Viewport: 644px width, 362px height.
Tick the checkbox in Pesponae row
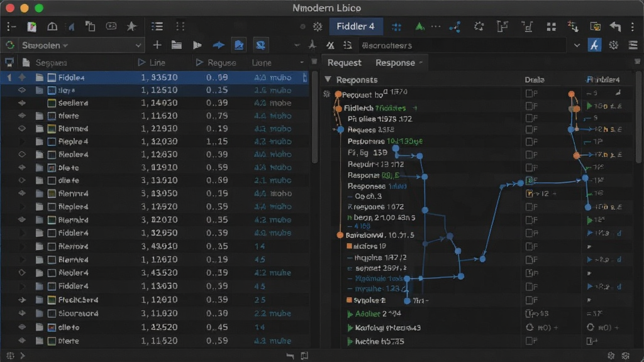click(529, 142)
